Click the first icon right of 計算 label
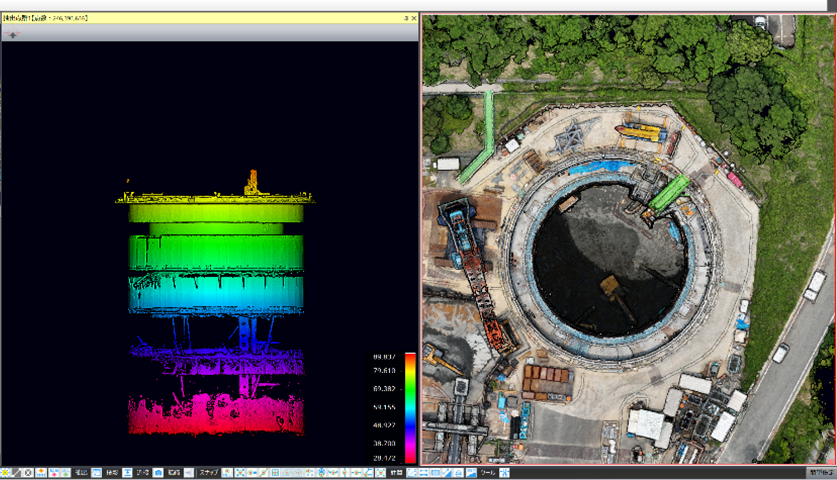Image resolution: width=837 pixels, height=480 pixels. pos(413,472)
